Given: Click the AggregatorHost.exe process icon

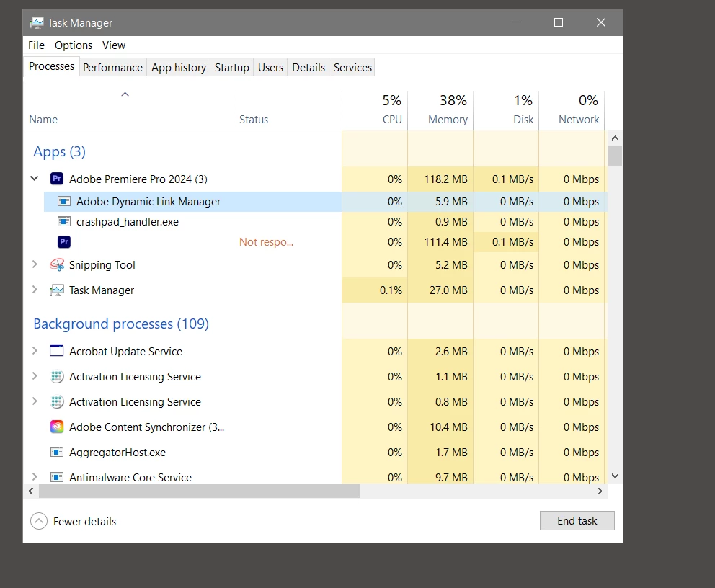Looking at the screenshot, I should tap(56, 452).
